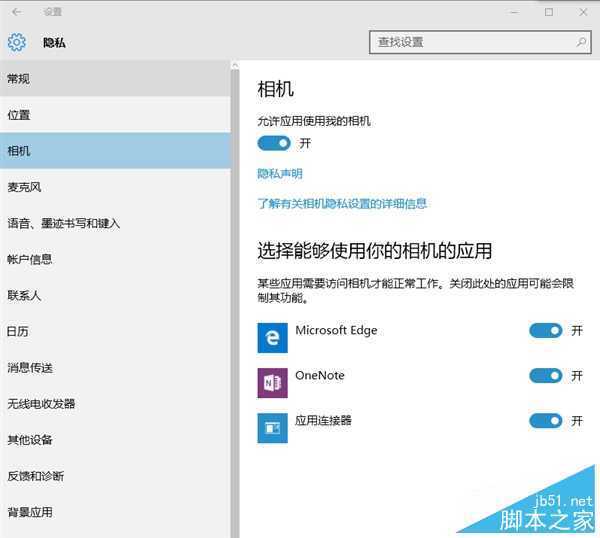Click the back arrow in title bar
Screen dimensions: 600x538
point(17,12)
